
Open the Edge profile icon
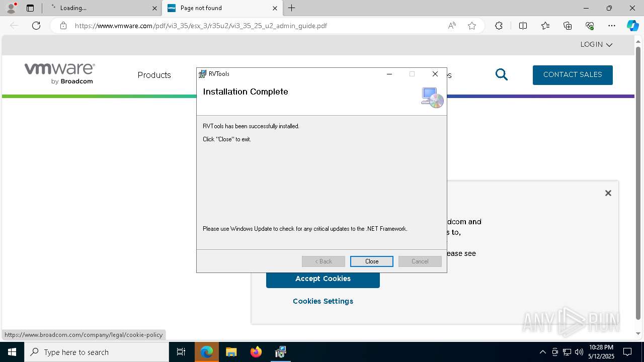pos(11,8)
